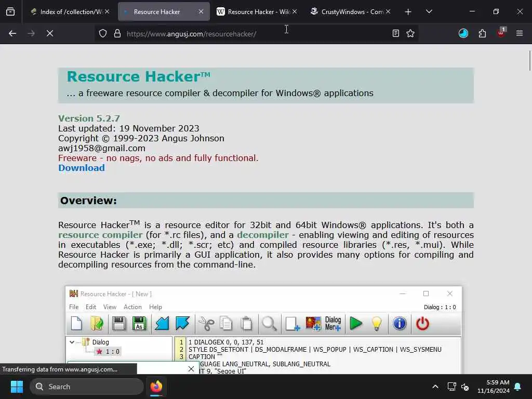Screen dimensions: 532x399
Task: Click the Add image resource icon
Action: pos(313,323)
